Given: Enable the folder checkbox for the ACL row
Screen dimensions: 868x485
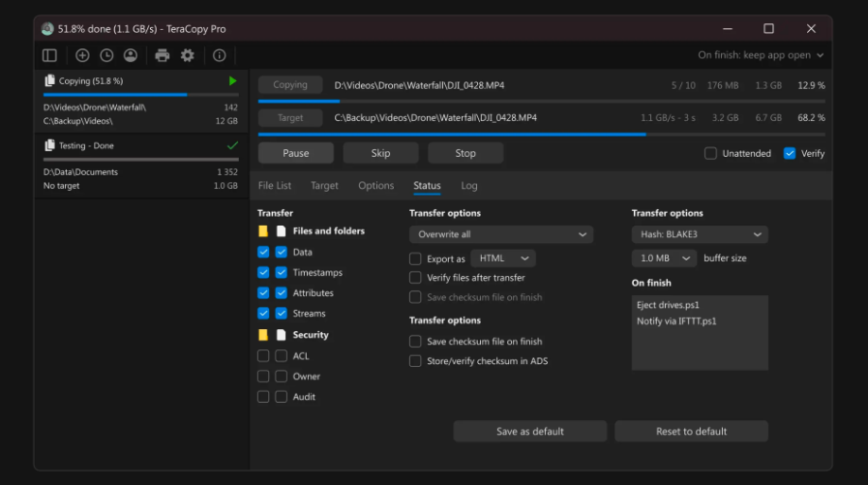Looking at the screenshot, I should [x=263, y=356].
